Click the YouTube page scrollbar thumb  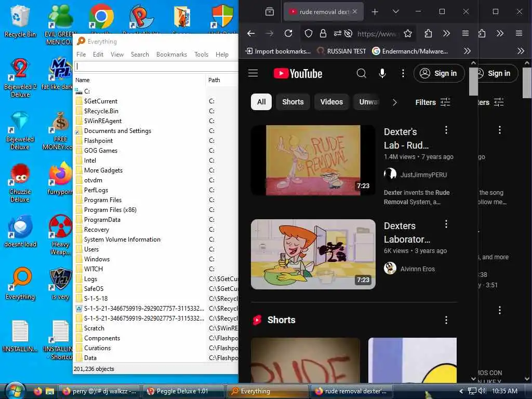pyautogui.click(x=473, y=82)
